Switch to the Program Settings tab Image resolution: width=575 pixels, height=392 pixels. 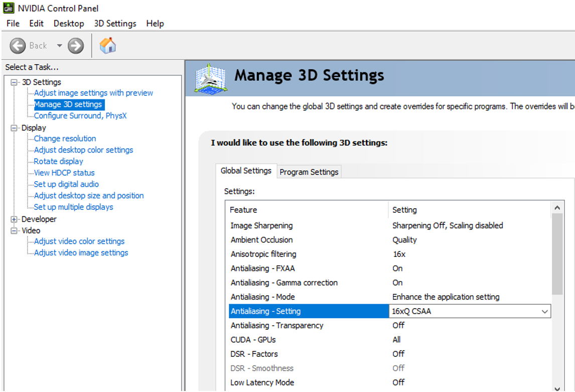point(309,172)
